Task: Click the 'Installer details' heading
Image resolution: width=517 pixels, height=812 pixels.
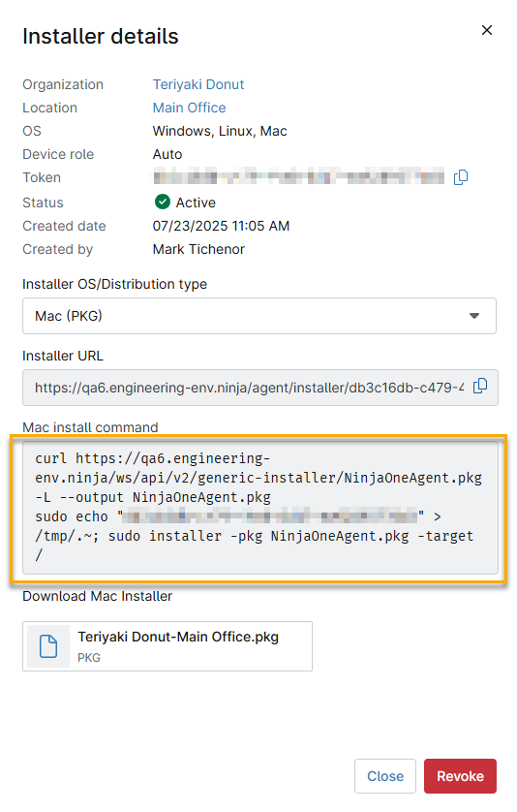Action: pyautogui.click(x=101, y=36)
